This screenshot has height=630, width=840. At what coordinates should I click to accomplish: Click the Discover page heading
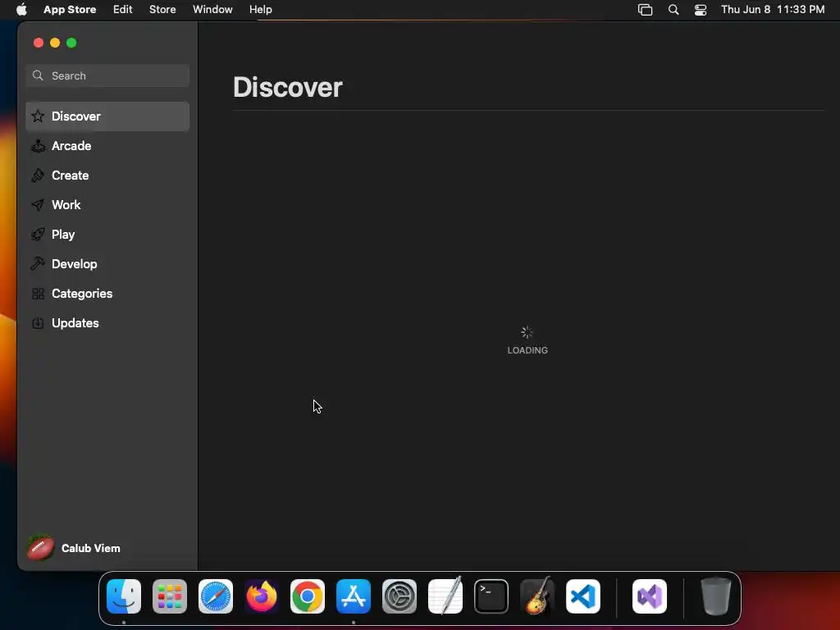pos(288,87)
